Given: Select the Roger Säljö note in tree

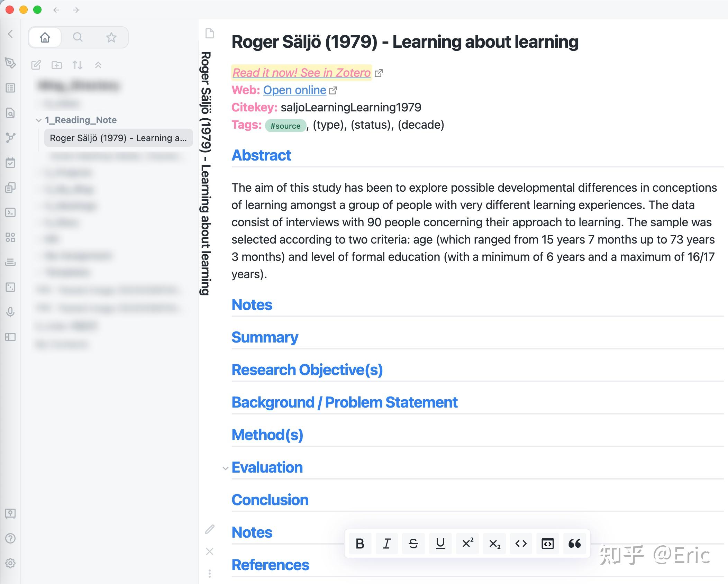Looking at the screenshot, I should (x=118, y=138).
